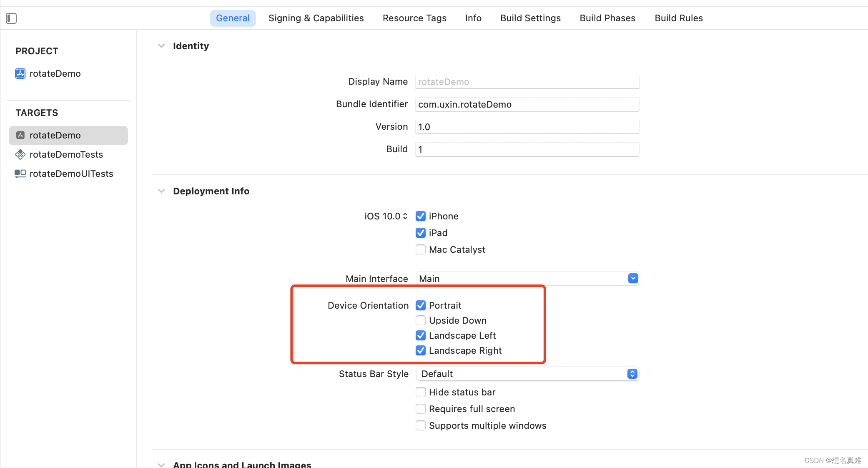Image resolution: width=868 pixels, height=468 pixels.
Task: Open the Main Interface dropdown
Action: coord(633,278)
